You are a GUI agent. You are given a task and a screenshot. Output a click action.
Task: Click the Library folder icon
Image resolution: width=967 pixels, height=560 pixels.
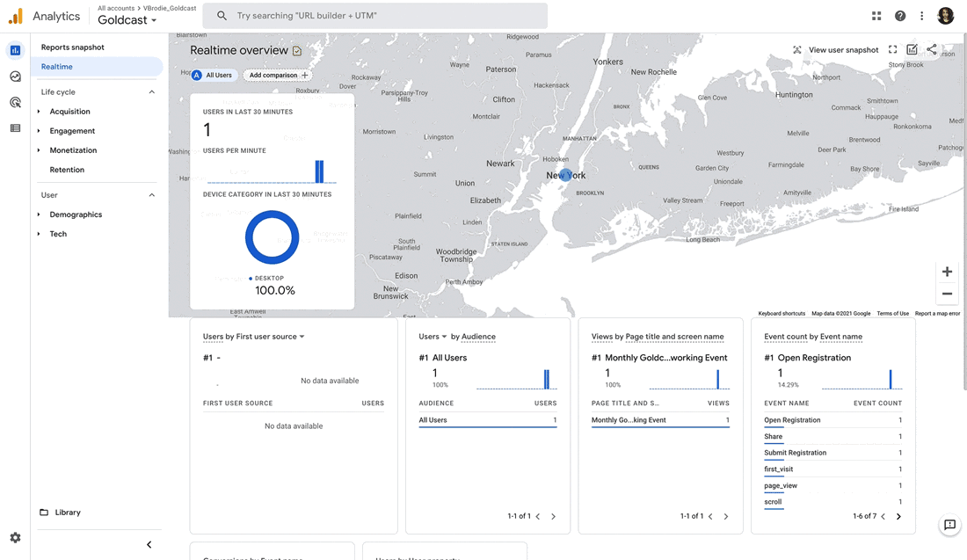[44, 513]
